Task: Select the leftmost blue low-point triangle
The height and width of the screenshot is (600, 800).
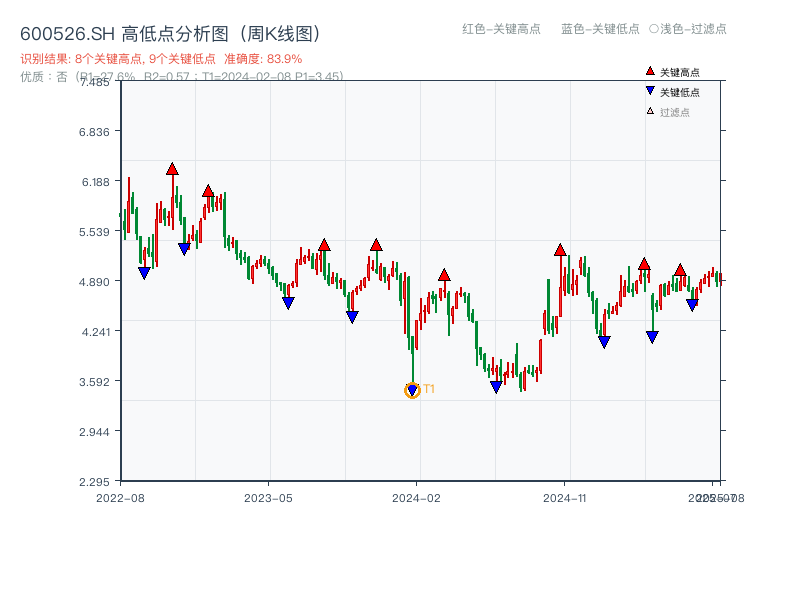Action: click(144, 273)
